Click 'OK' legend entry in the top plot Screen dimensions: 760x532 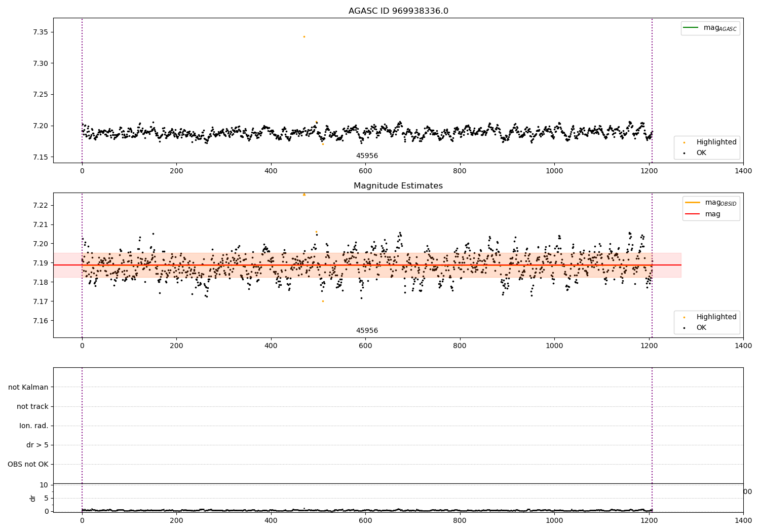(695, 153)
